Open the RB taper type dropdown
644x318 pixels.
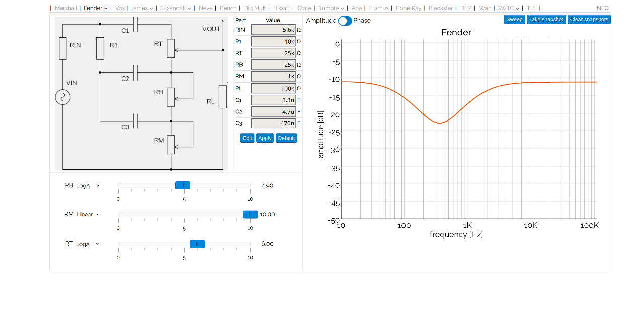click(88, 186)
